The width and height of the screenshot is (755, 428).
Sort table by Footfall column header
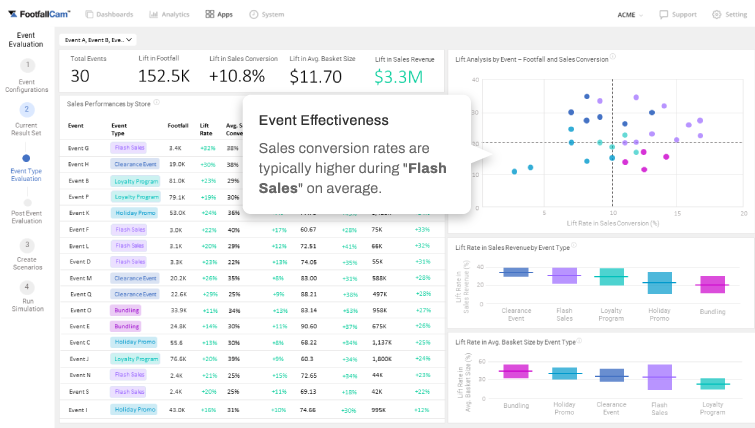click(x=178, y=126)
